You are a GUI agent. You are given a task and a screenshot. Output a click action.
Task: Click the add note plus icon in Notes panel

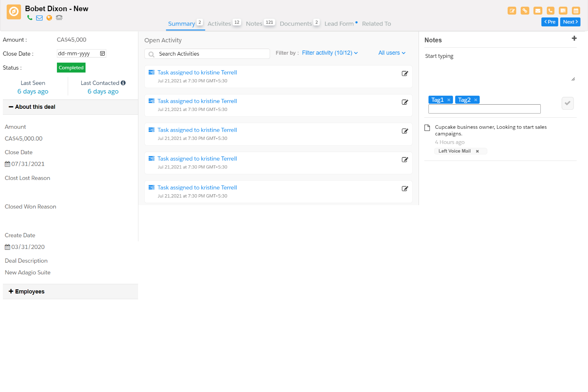tap(574, 38)
